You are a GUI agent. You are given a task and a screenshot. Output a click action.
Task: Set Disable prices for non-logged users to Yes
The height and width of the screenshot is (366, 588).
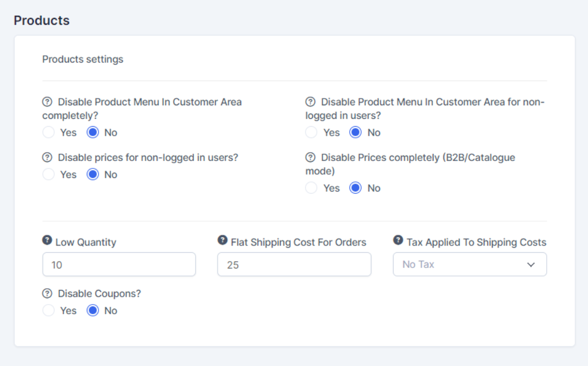[48, 174]
